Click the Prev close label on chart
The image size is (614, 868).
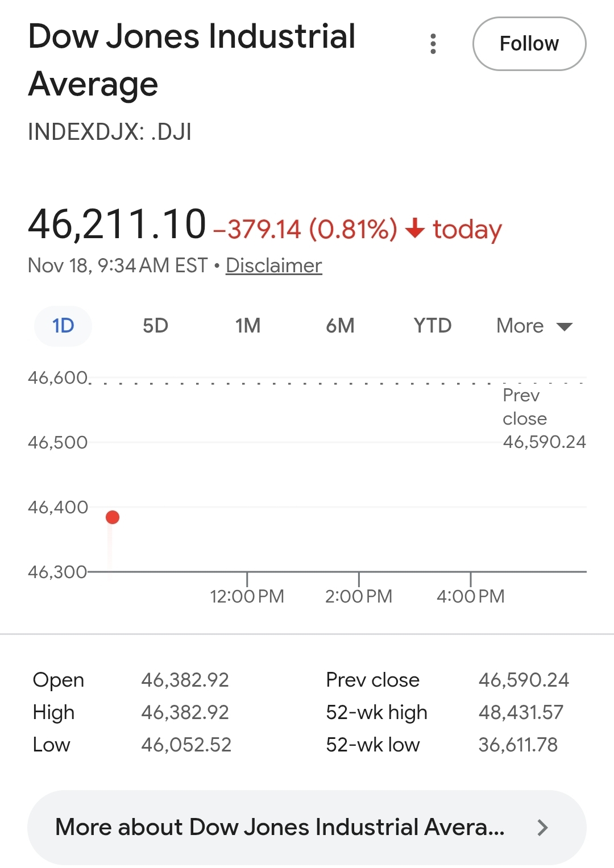[525, 407]
